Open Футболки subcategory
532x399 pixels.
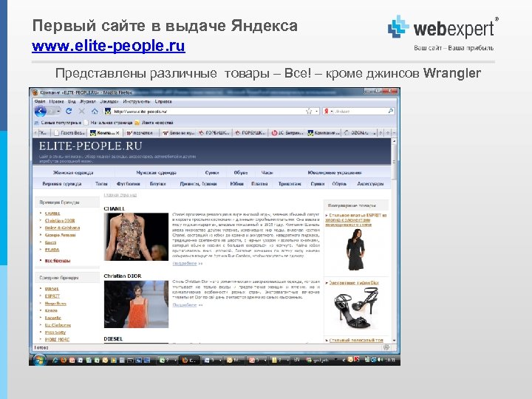pyautogui.click(x=129, y=183)
